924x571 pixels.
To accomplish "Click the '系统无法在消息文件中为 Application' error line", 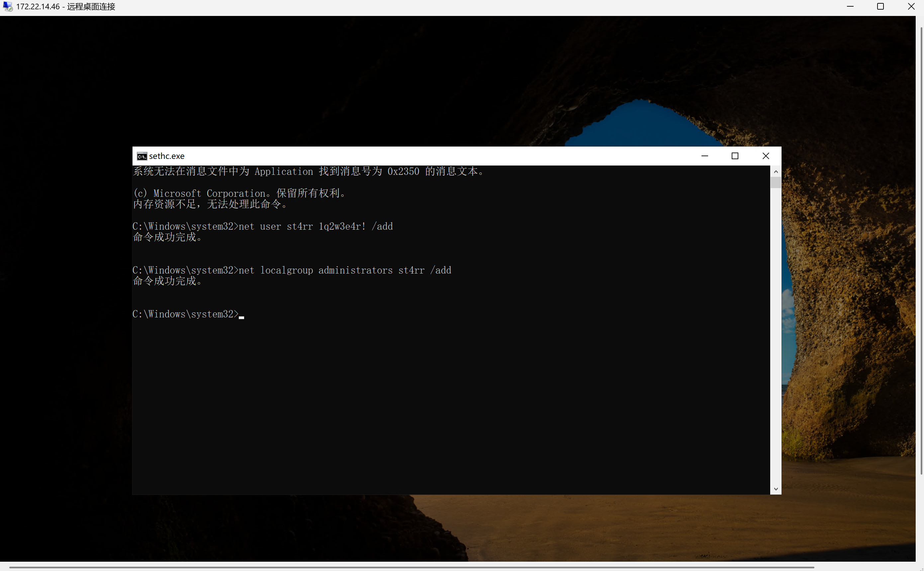I will pyautogui.click(x=309, y=171).
